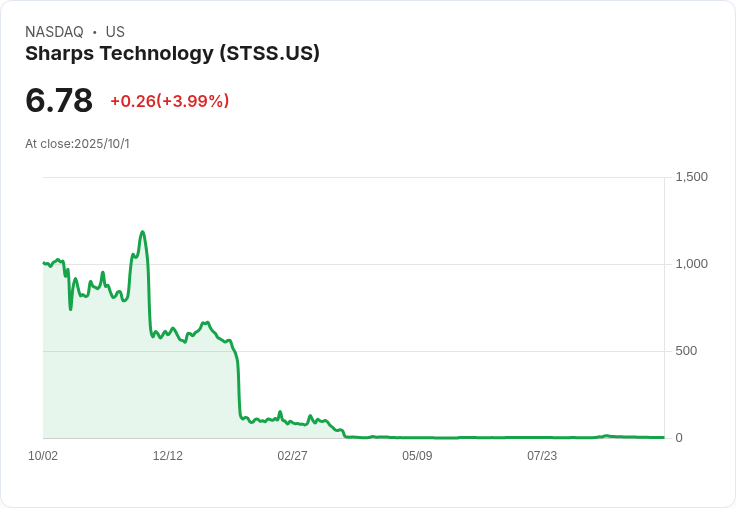Choose the 07/23 date on x-axis
Image resolution: width=736 pixels, height=508 pixels.
point(542,456)
